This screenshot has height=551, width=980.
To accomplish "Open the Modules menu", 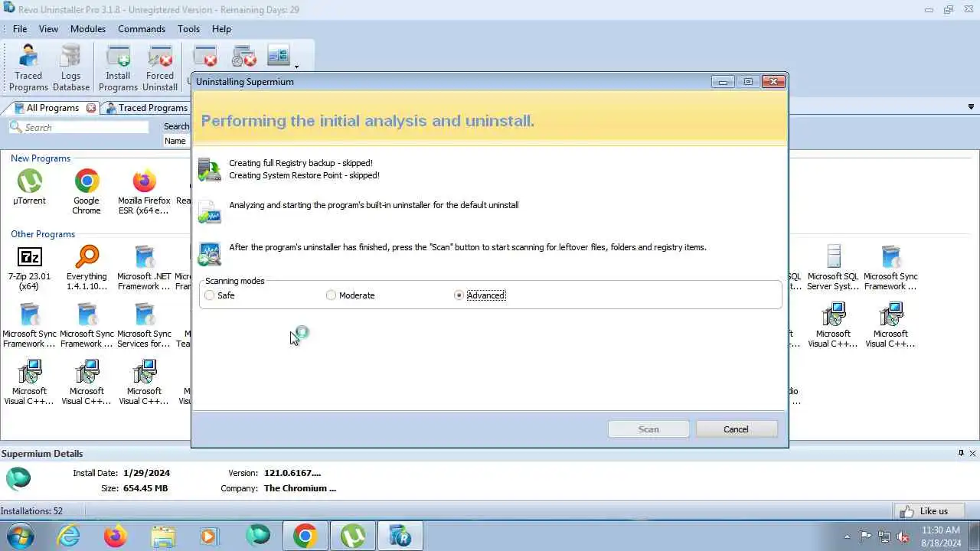I will pyautogui.click(x=88, y=29).
